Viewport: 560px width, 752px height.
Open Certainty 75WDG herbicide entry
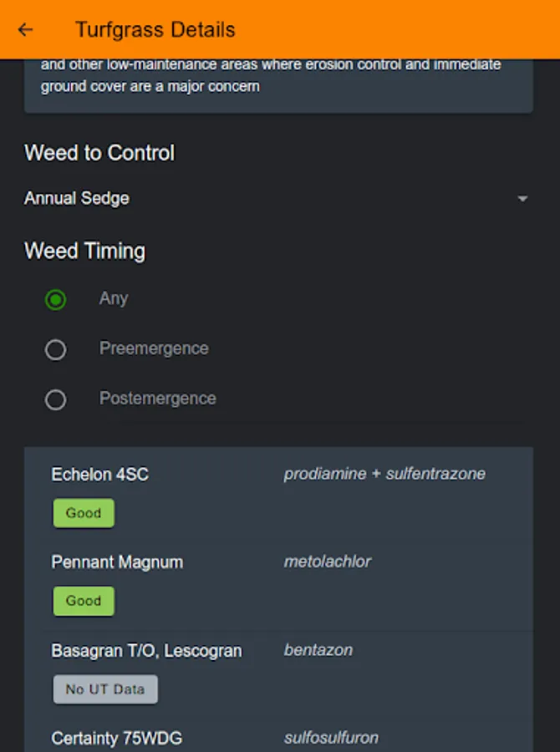tap(116, 738)
